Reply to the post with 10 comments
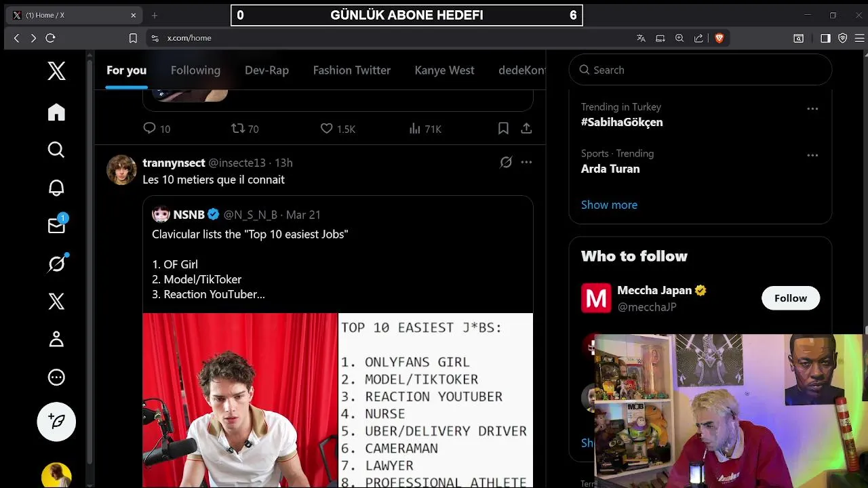 point(157,129)
